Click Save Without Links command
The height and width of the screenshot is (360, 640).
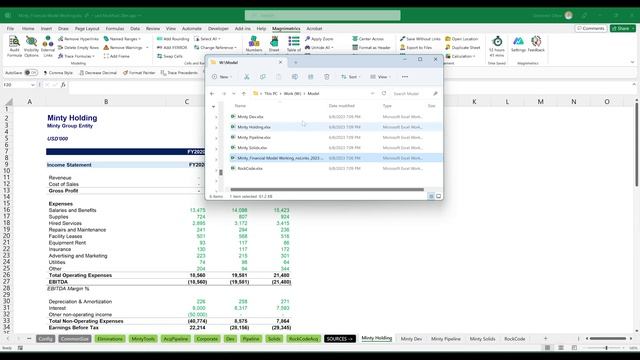coord(420,39)
